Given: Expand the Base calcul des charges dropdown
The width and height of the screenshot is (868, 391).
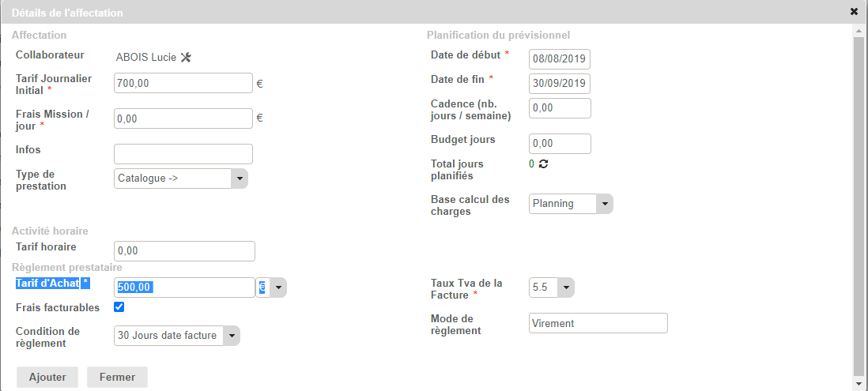Looking at the screenshot, I should [x=571, y=204].
